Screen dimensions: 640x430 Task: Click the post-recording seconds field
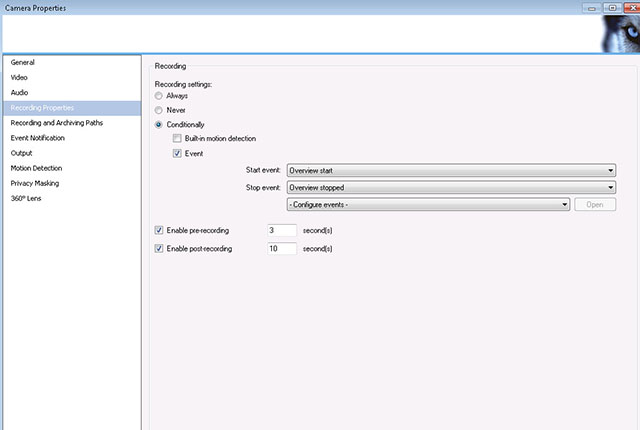[281, 248]
